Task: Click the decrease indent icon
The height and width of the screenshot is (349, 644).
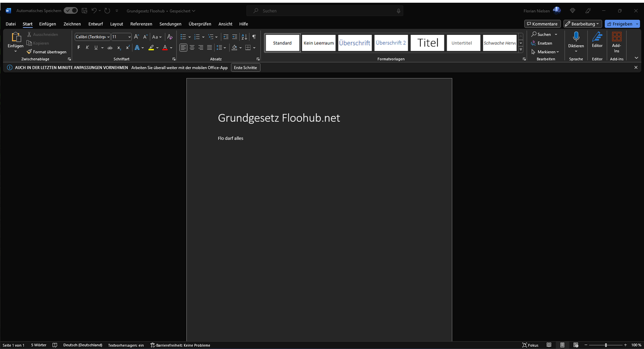Action: coord(225,37)
